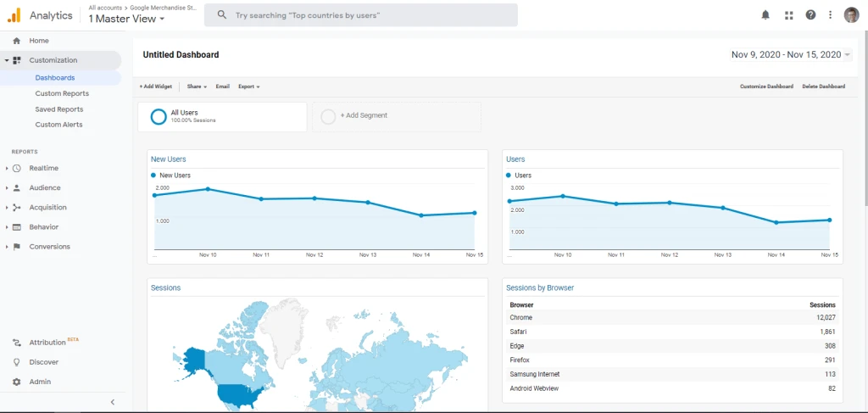868x413 pixels.
Task: Click the notifications bell icon
Action: [x=765, y=15]
